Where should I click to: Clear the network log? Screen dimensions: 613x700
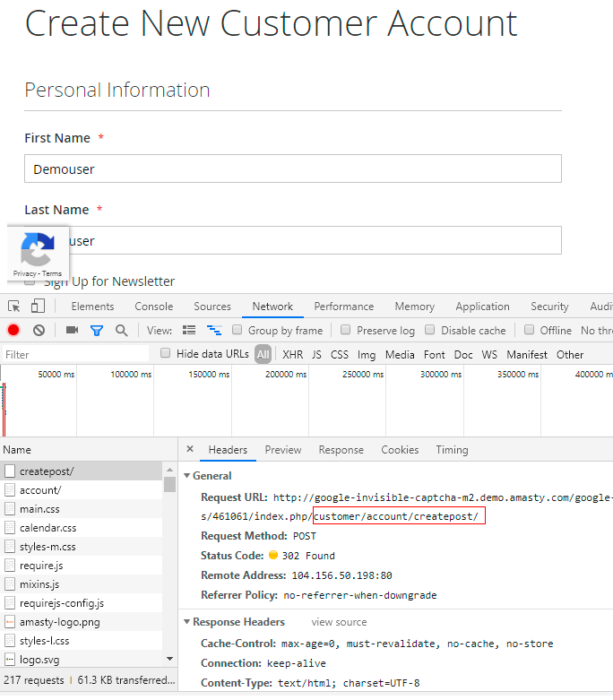tap(39, 331)
